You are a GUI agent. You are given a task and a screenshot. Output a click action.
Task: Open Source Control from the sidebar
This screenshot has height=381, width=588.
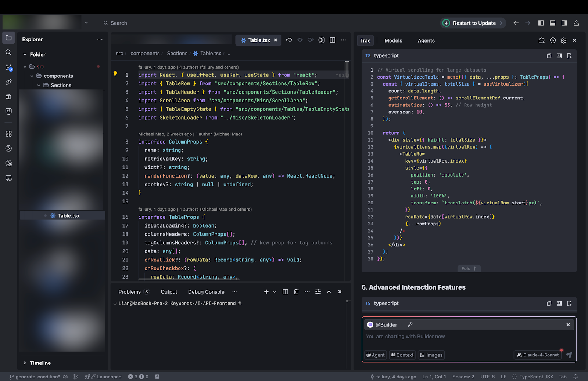pos(8,68)
